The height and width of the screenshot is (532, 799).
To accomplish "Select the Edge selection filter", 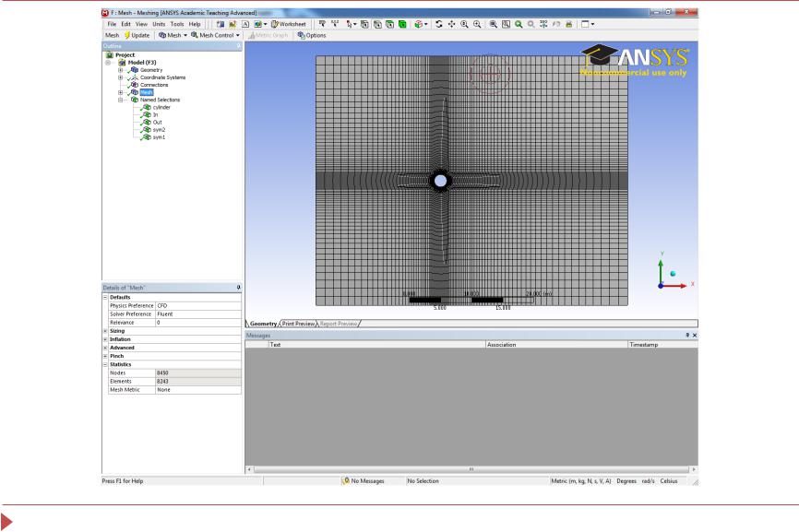I will coord(377,24).
